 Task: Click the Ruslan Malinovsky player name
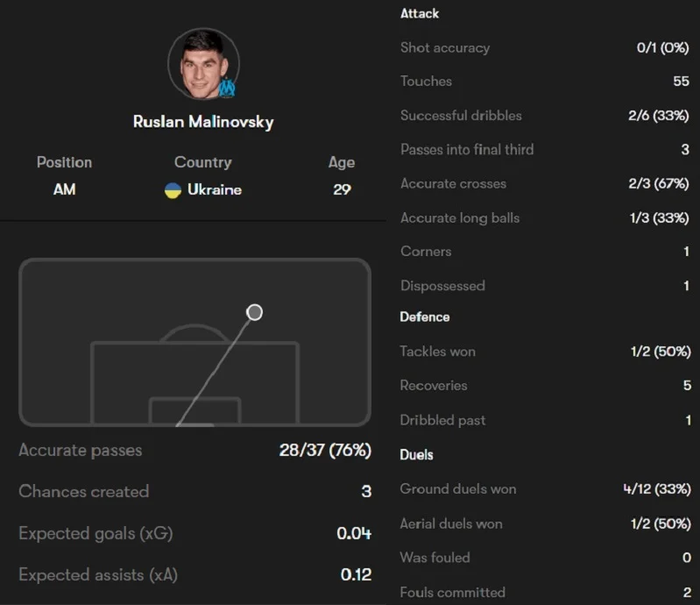203,122
